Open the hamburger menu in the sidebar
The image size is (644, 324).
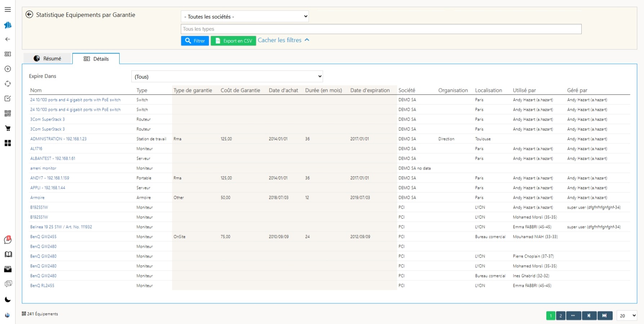coord(8,10)
